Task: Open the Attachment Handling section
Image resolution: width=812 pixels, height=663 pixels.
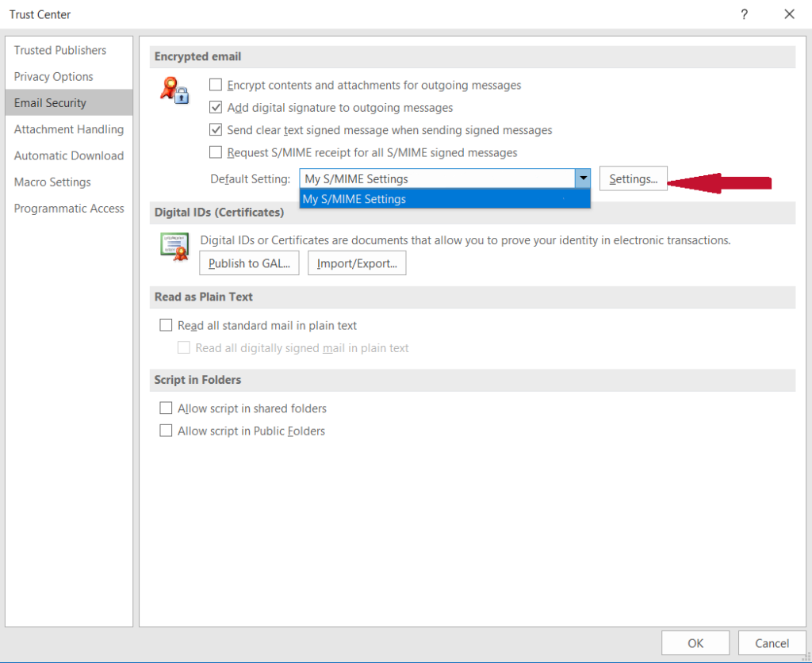Action: click(69, 128)
